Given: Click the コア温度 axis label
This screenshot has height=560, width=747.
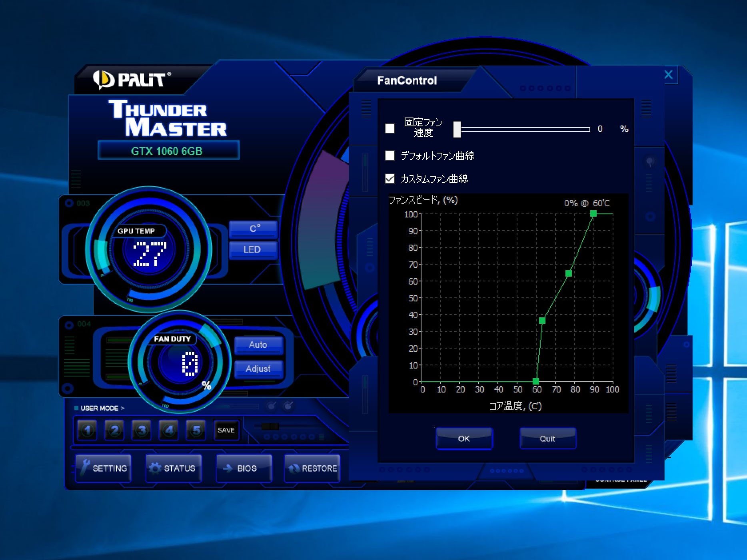Looking at the screenshot, I should (515, 406).
